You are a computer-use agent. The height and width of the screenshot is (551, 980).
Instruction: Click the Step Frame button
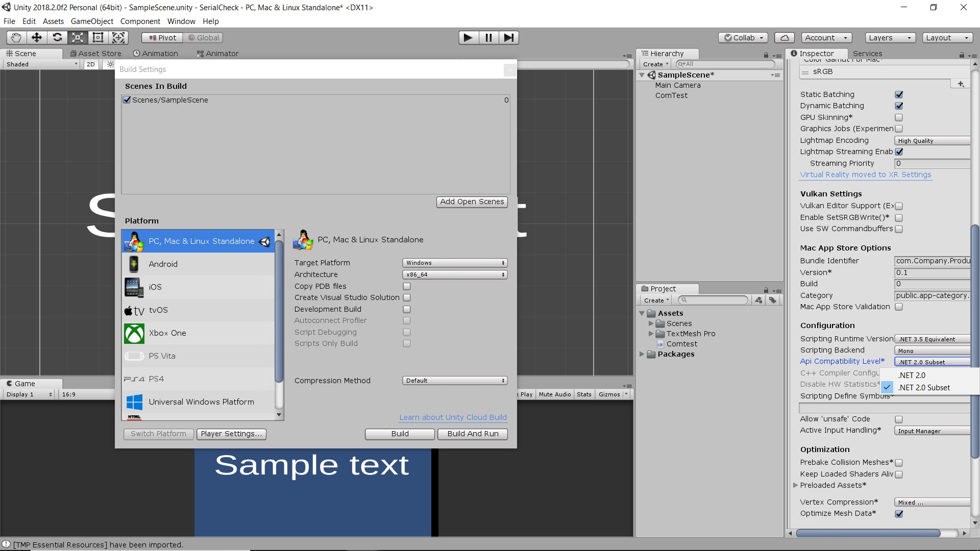tap(509, 37)
